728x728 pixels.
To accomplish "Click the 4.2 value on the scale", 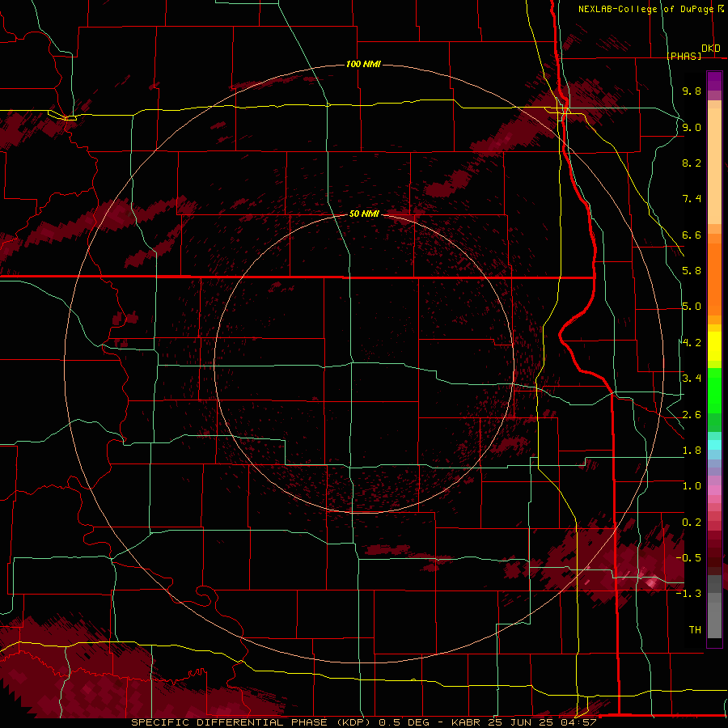I will (692, 343).
